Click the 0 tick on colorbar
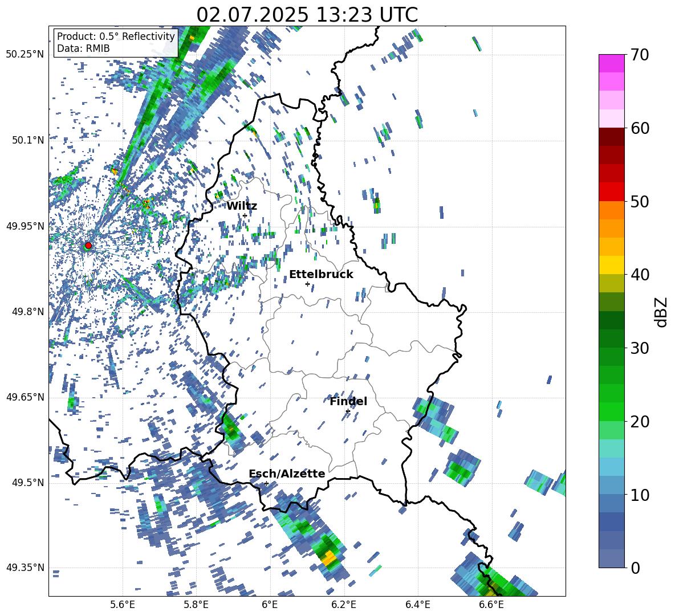The width and height of the screenshot is (675, 616). (635, 568)
